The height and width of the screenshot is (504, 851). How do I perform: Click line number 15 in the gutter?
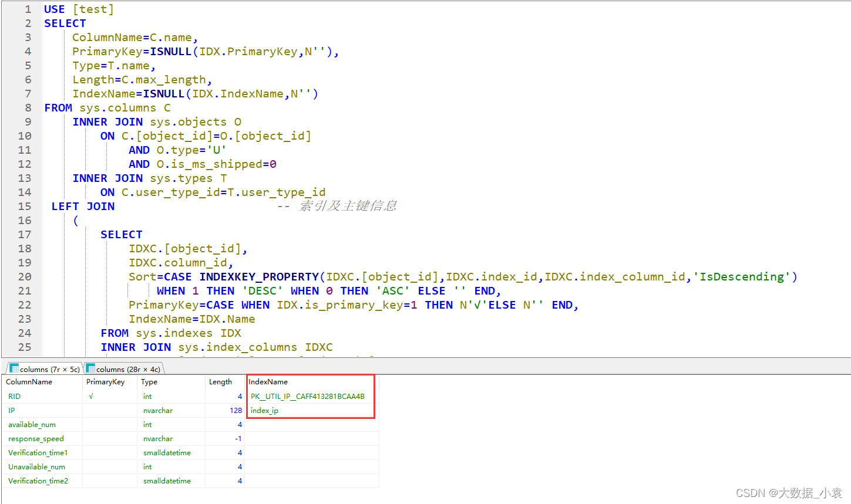pos(25,207)
